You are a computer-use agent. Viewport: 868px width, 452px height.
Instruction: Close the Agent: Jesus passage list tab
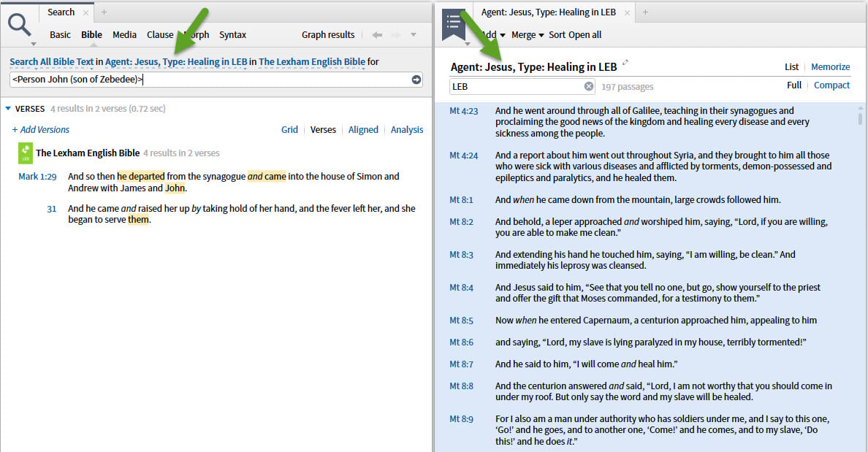(x=627, y=12)
